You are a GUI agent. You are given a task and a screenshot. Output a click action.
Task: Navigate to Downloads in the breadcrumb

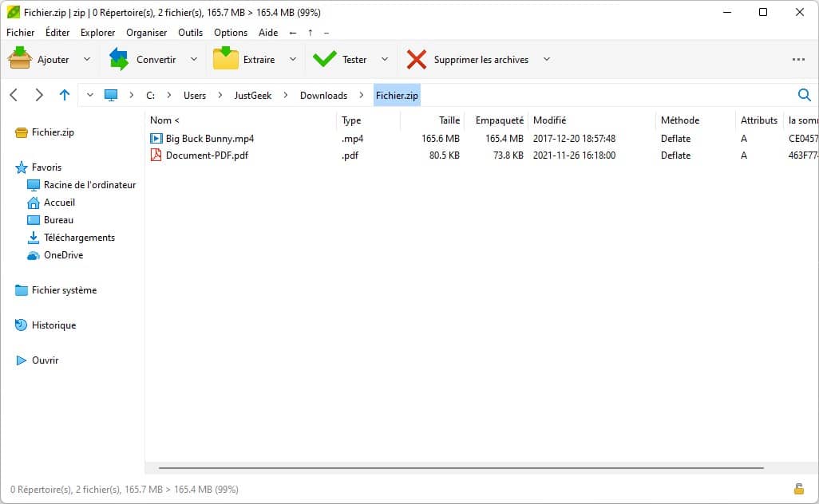pyautogui.click(x=323, y=96)
